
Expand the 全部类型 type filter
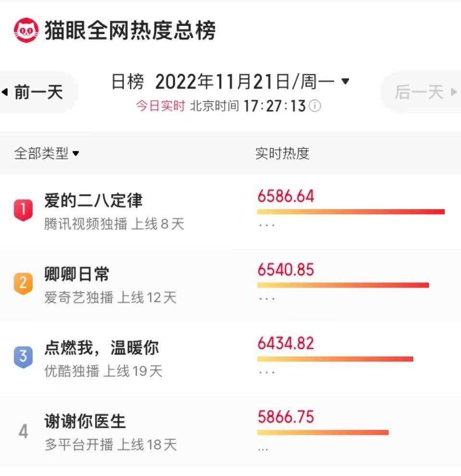(47, 154)
